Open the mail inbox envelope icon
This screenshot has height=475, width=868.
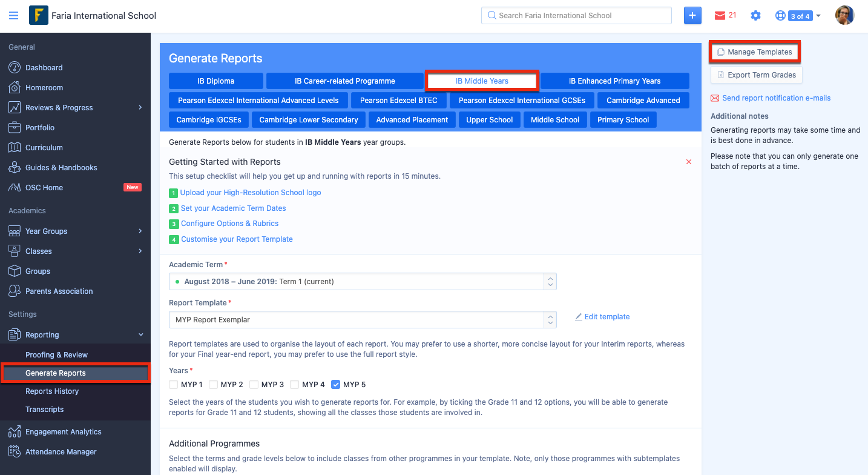pyautogui.click(x=720, y=15)
